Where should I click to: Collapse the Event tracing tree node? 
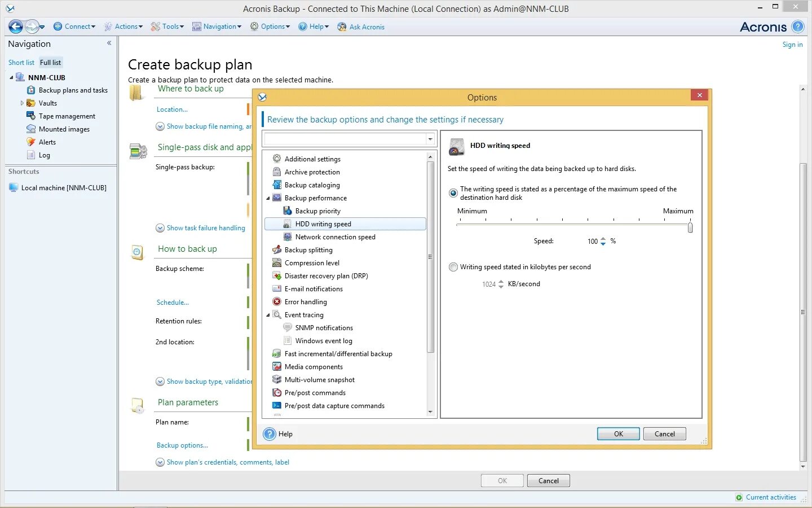(x=268, y=315)
